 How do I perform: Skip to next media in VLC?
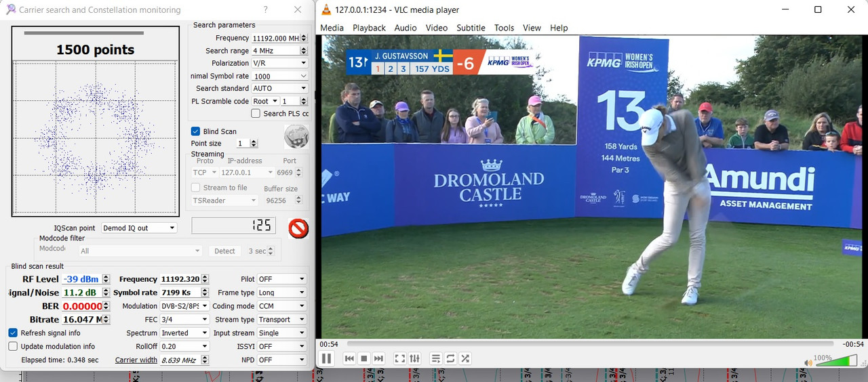pos(378,358)
